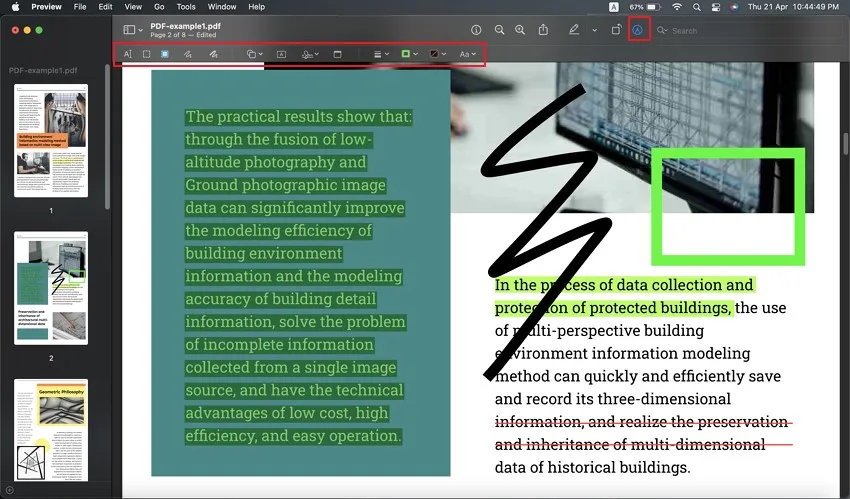The image size is (850, 499).
Task: Insert a Text box
Action: click(281, 54)
